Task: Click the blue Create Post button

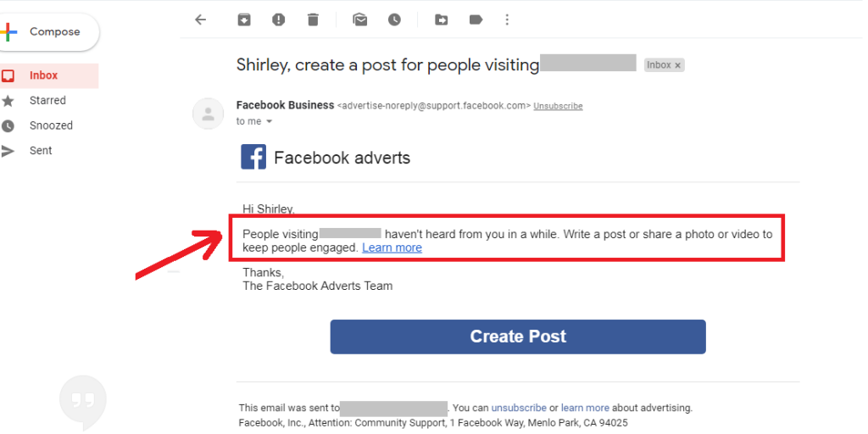Action: point(518,337)
